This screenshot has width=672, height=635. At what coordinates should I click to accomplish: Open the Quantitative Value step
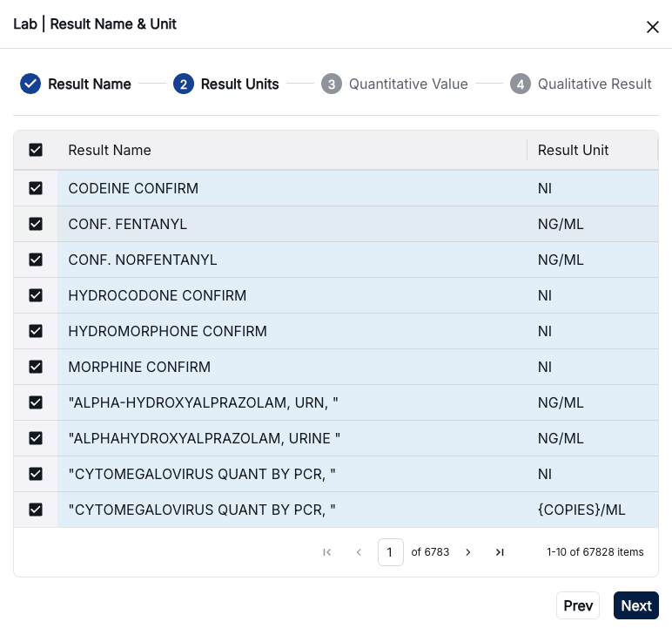click(x=408, y=84)
